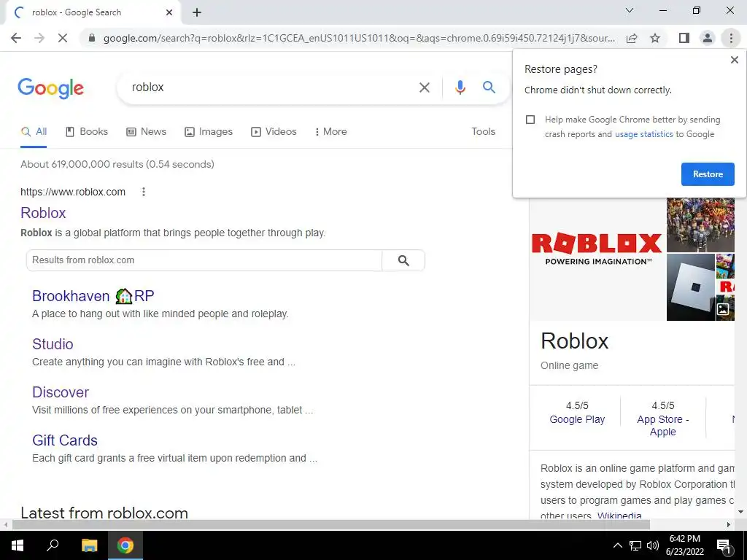747x560 pixels.
Task: Click the horizontal scrollbar left arrow
Action: 5,525
